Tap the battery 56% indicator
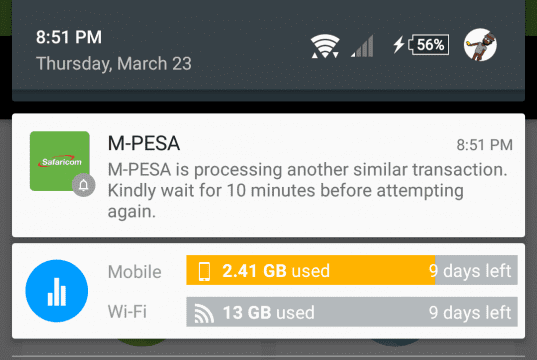The width and height of the screenshot is (537, 360). click(428, 45)
